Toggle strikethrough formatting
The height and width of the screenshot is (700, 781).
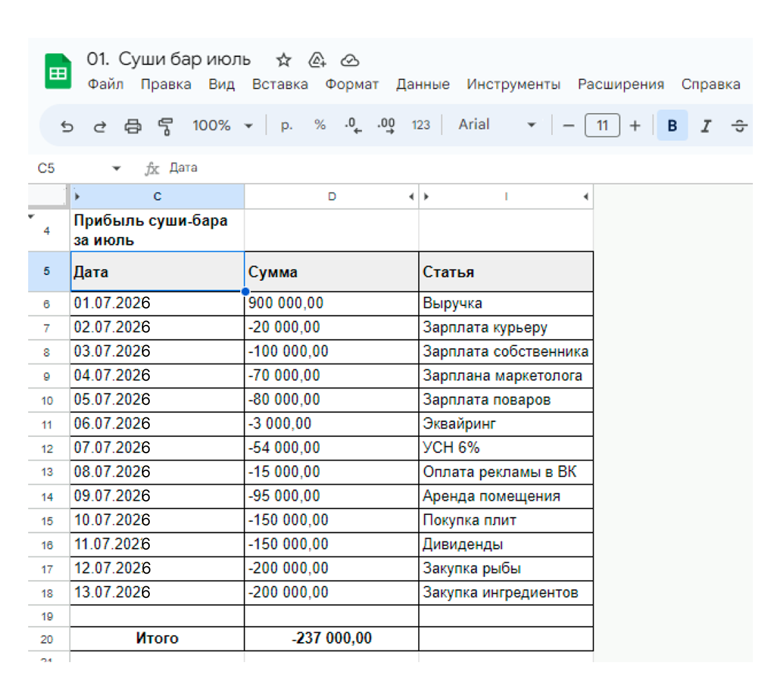click(739, 126)
